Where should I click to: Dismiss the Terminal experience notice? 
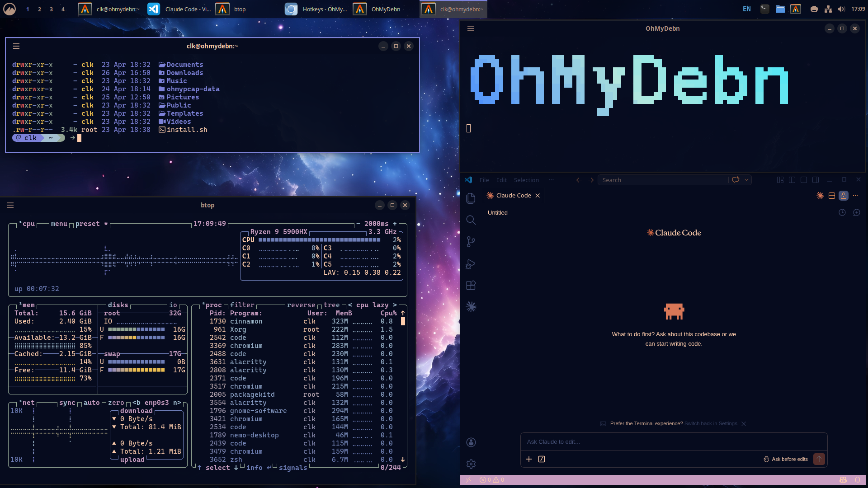(744, 424)
